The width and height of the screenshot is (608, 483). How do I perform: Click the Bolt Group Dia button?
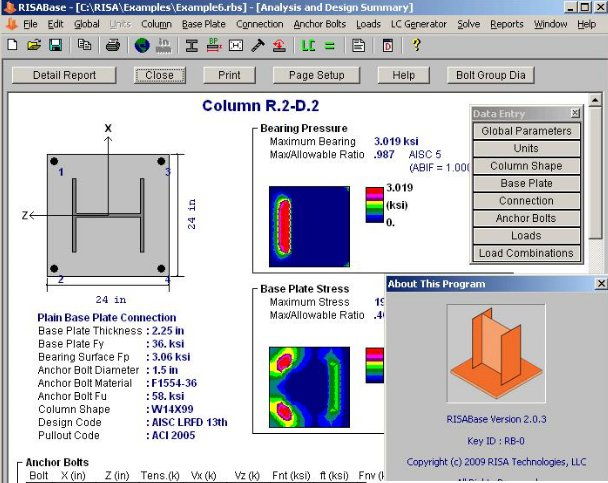[x=491, y=75]
